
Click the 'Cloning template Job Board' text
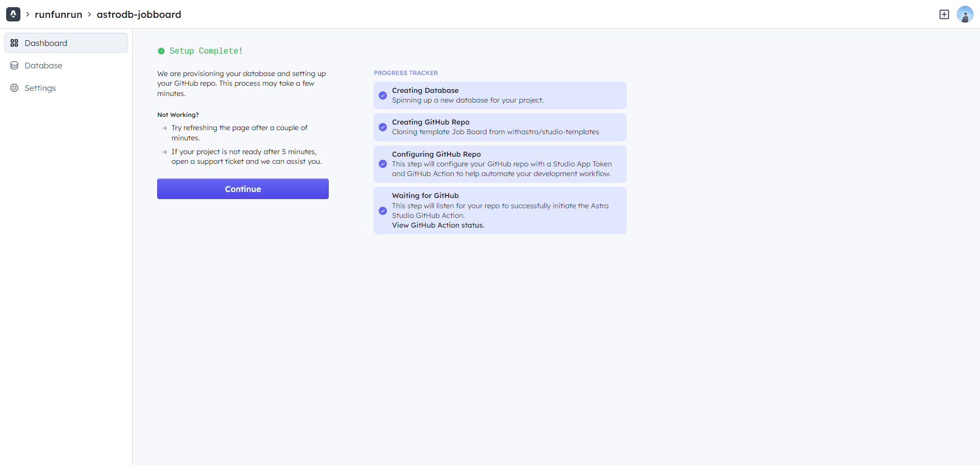pos(496,132)
